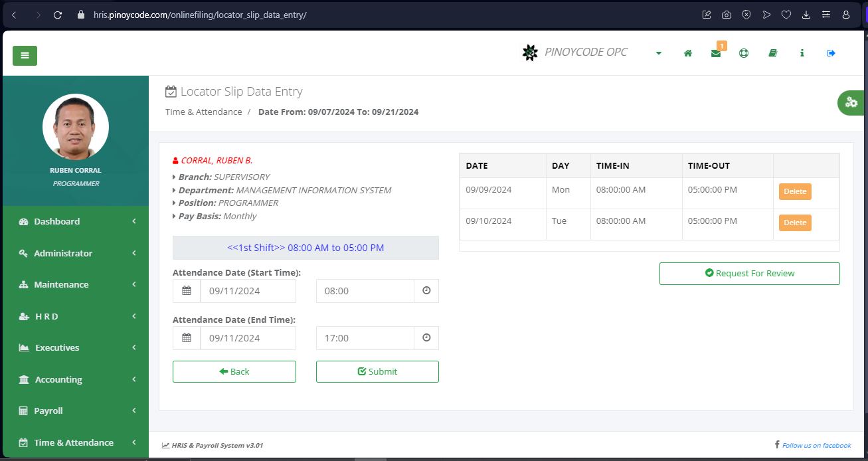Click browser snapshot camera icon

point(727,15)
